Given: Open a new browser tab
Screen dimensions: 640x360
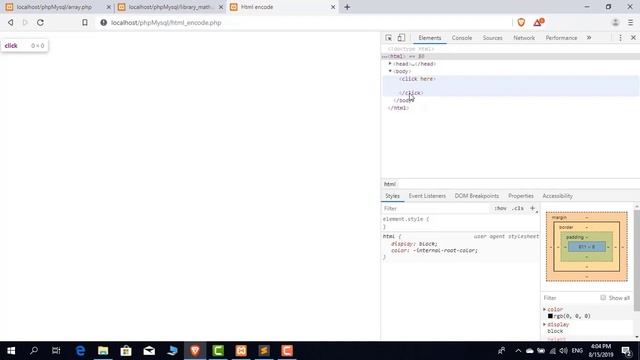Looking at the screenshot, I should click(x=347, y=7).
